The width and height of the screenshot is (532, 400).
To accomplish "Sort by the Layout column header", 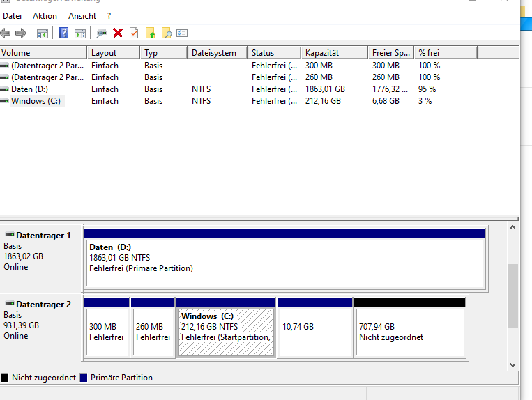I will [114, 53].
